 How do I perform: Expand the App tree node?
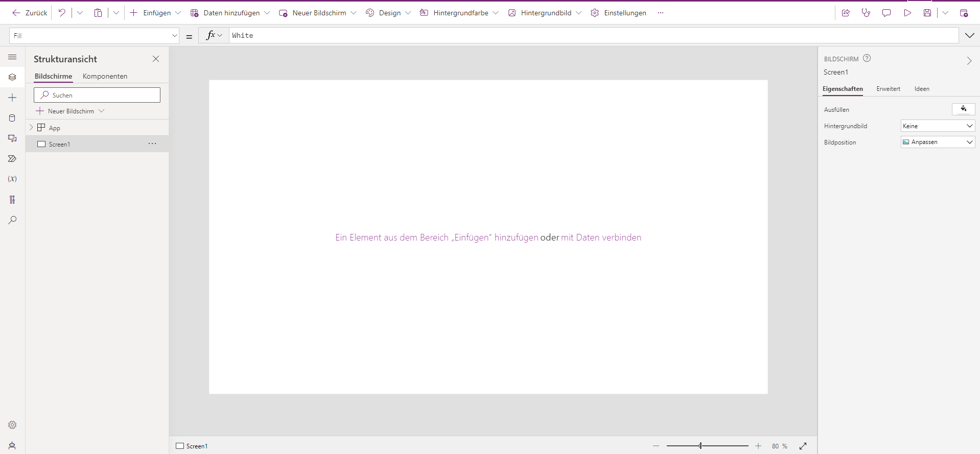click(31, 127)
